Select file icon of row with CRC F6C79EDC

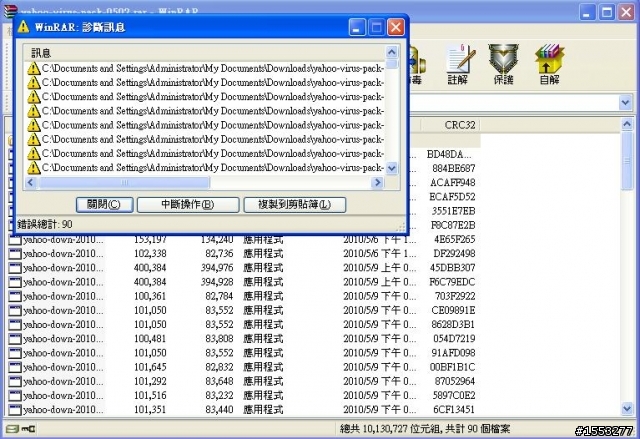15,282
